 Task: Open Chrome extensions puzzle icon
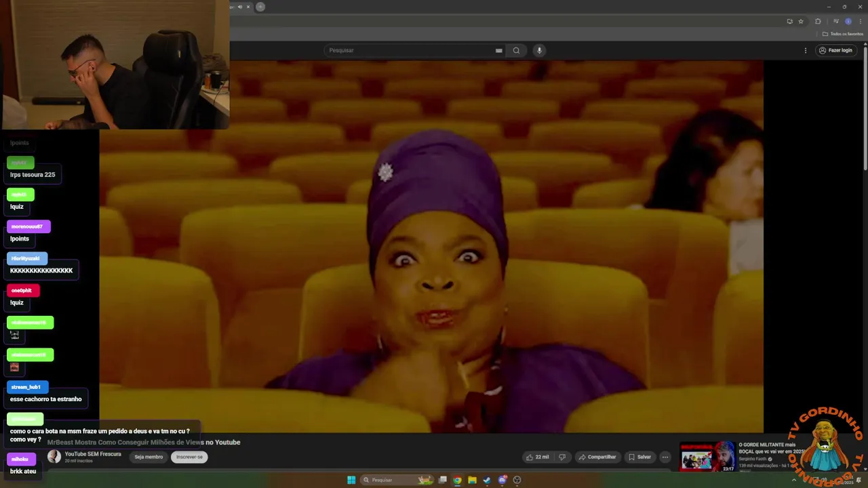818,21
